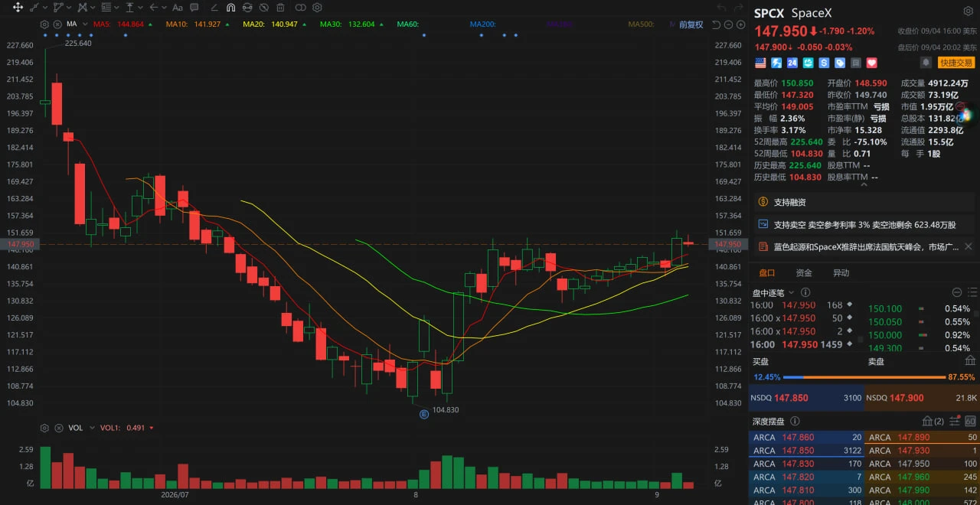Viewport: 980px width, 505px height.
Task: Select the polyline channel drawing tool
Action: (x=58, y=8)
